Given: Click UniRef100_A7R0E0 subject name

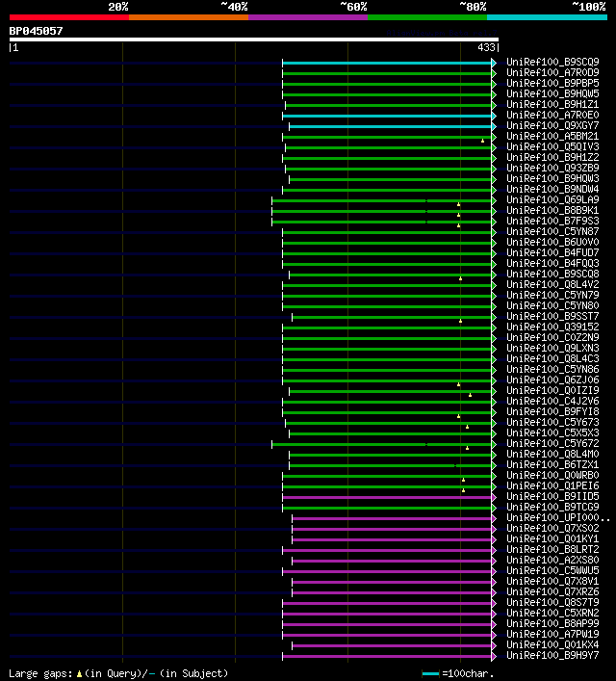Looking at the screenshot, I should (x=552, y=115).
